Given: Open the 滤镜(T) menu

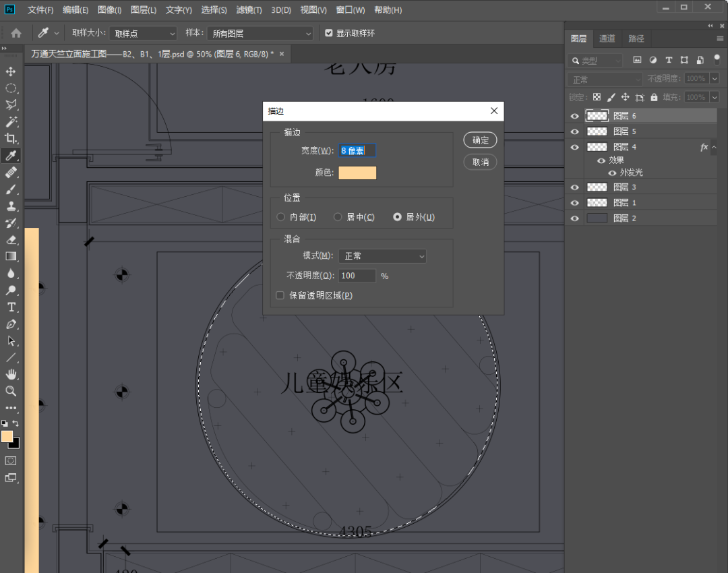Looking at the screenshot, I should click(x=249, y=9).
